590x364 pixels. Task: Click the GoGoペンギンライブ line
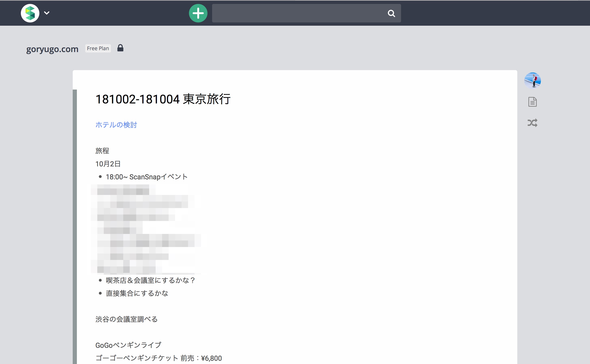pos(128,345)
